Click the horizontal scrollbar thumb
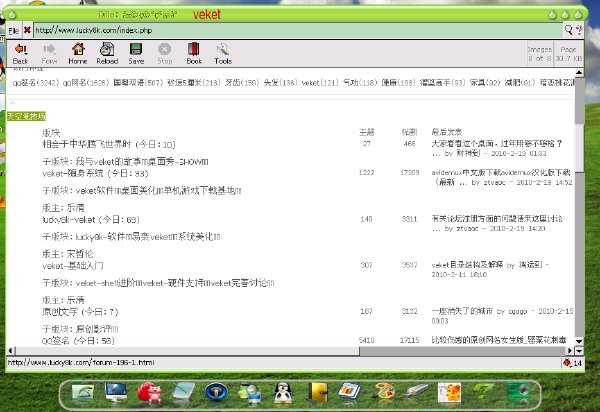Screen dimensions: 600x412 click(188, 350)
